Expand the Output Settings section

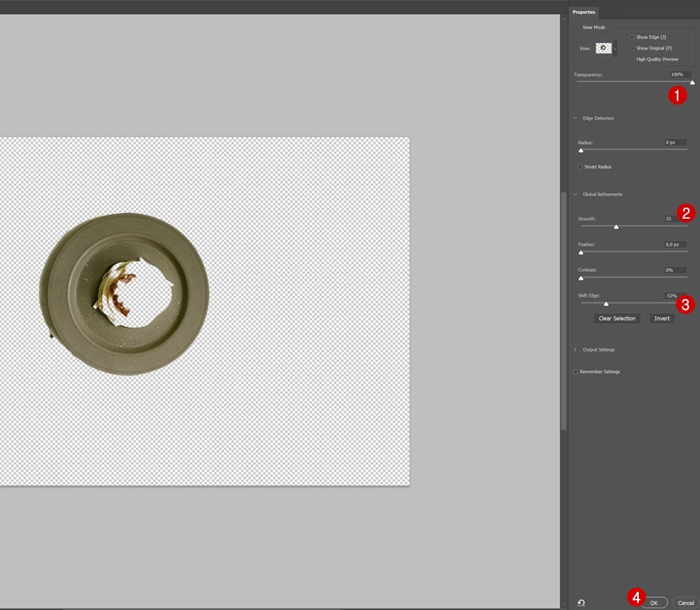click(575, 350)
